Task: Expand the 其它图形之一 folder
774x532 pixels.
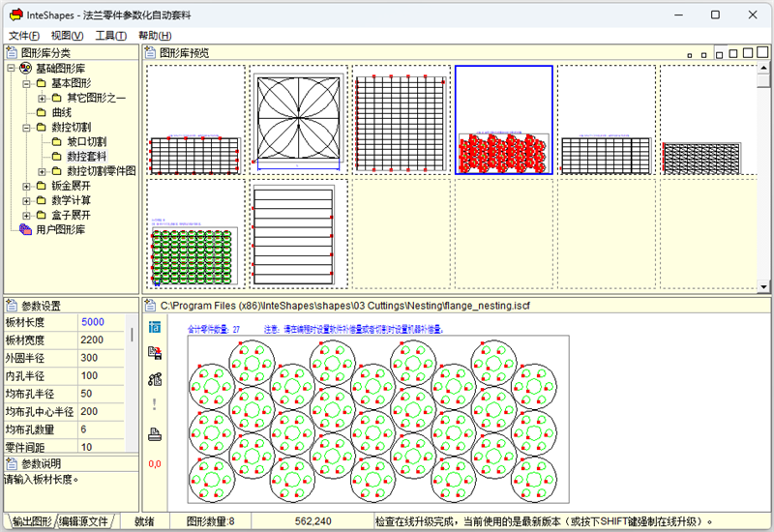Action: (42, 99)
